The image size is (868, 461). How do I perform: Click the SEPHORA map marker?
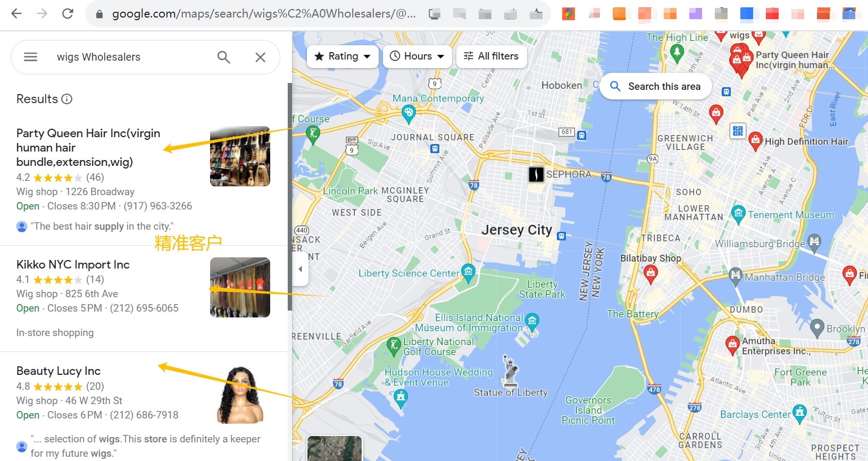tap(536, 174)
